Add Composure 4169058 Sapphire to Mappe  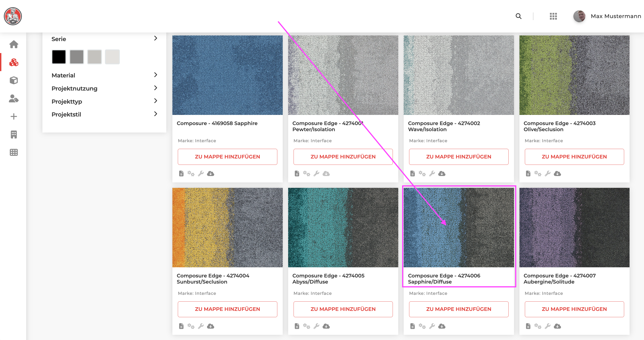[x=227, y=157]
